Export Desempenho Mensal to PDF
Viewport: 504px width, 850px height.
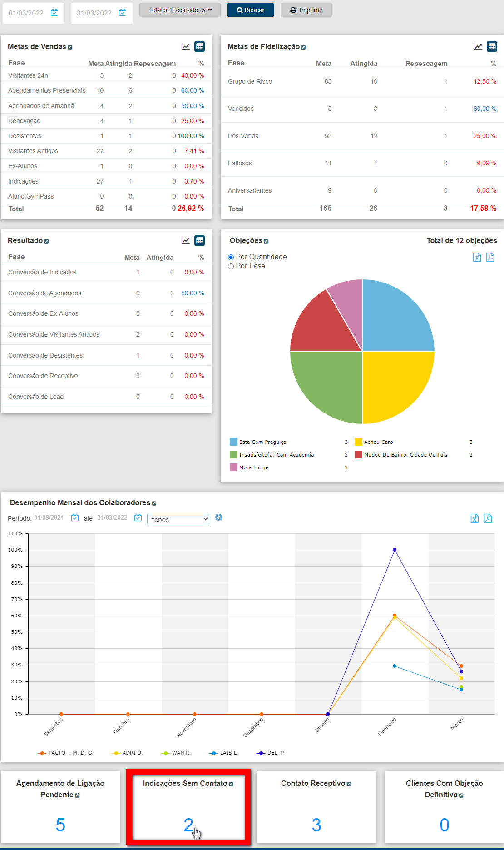(488, 518)
